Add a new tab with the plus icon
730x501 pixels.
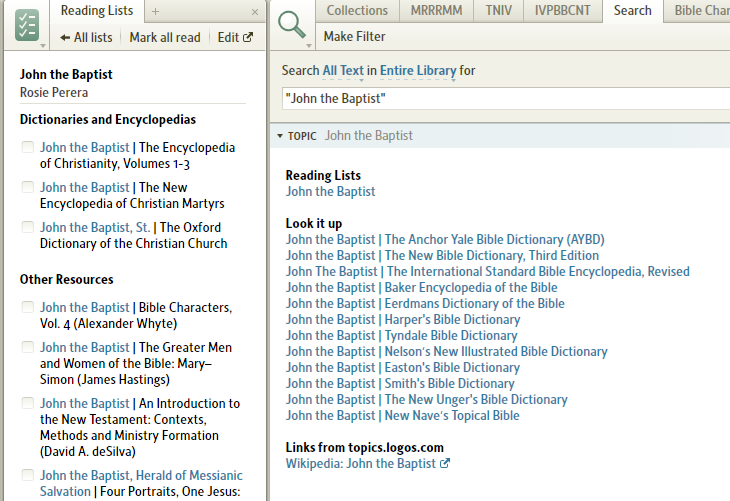pyautogui.click(x=155, y=12)
